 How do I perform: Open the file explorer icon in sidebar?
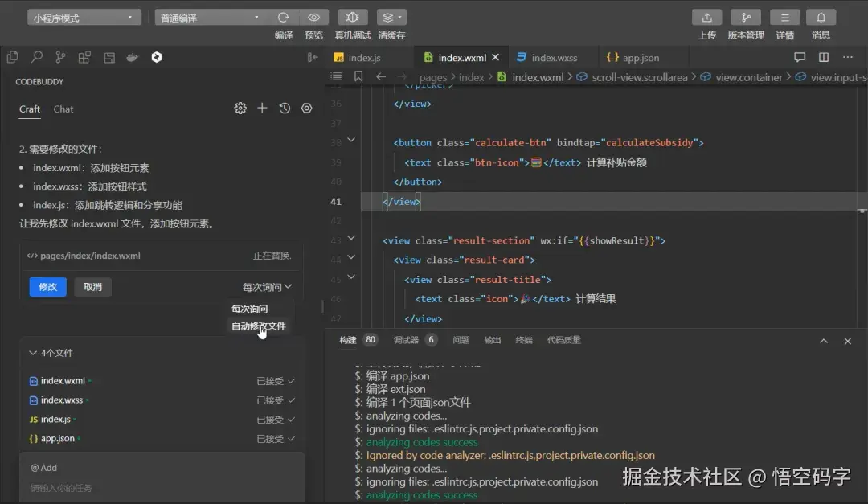(x=12, y=57)
